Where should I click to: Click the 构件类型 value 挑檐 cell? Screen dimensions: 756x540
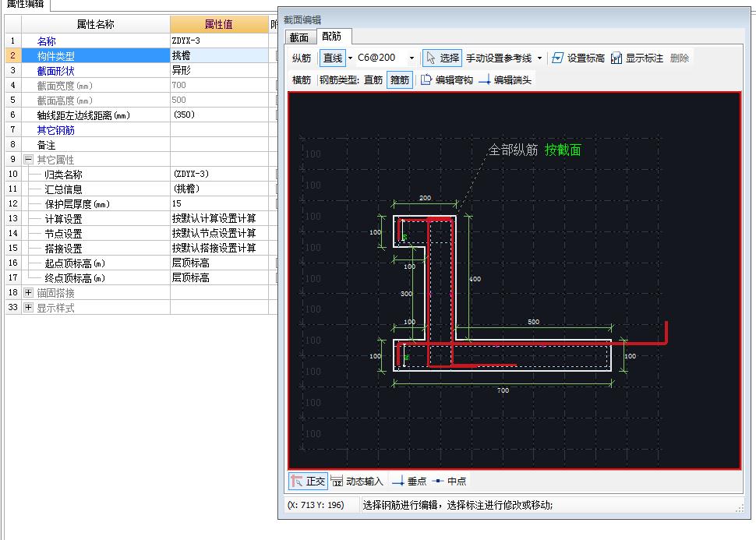coord(219,55)
